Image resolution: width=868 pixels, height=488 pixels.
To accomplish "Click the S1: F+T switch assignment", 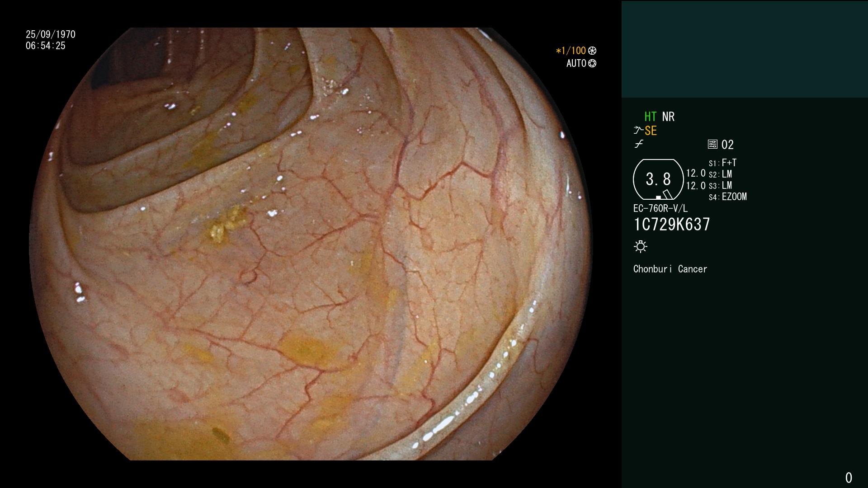I will [722, 163].
